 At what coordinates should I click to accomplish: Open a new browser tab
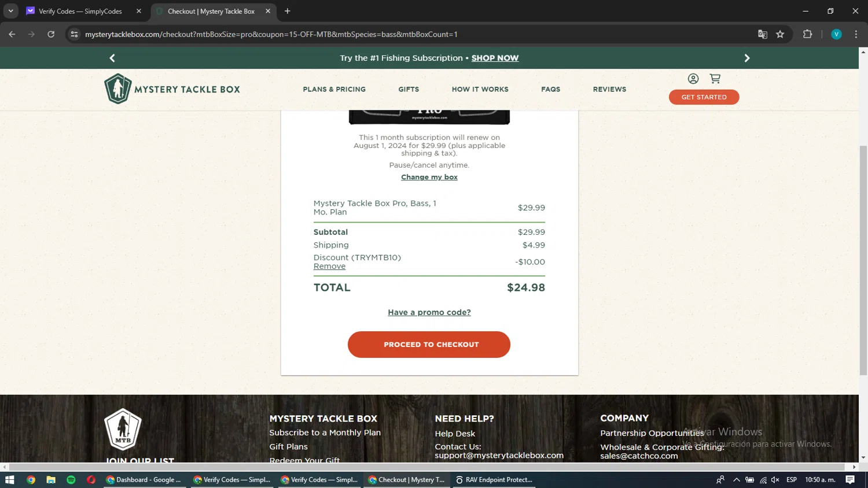click(x=288, y=11)
